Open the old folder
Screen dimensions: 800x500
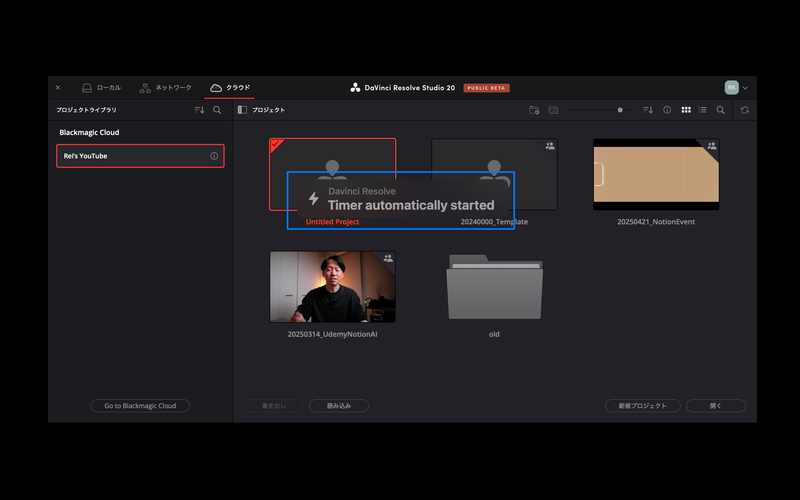494,287
